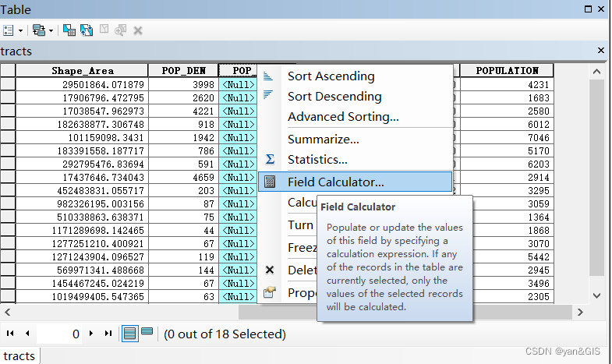This screenshot has width=612, height=364.
Task: Open the Table window dropdown arrow
Action: (x=589, y=9)
